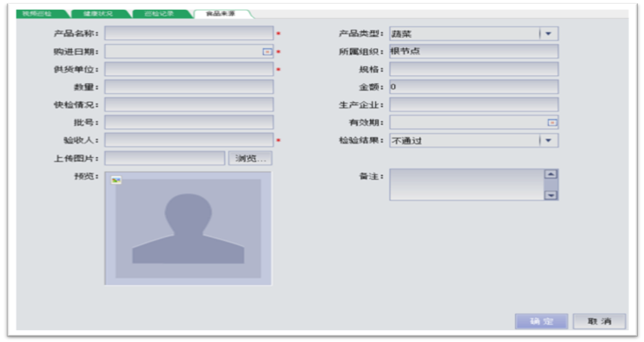Click the 批号 input field
The height and width of the screenshot is (342, 644).
click(189, 122)
